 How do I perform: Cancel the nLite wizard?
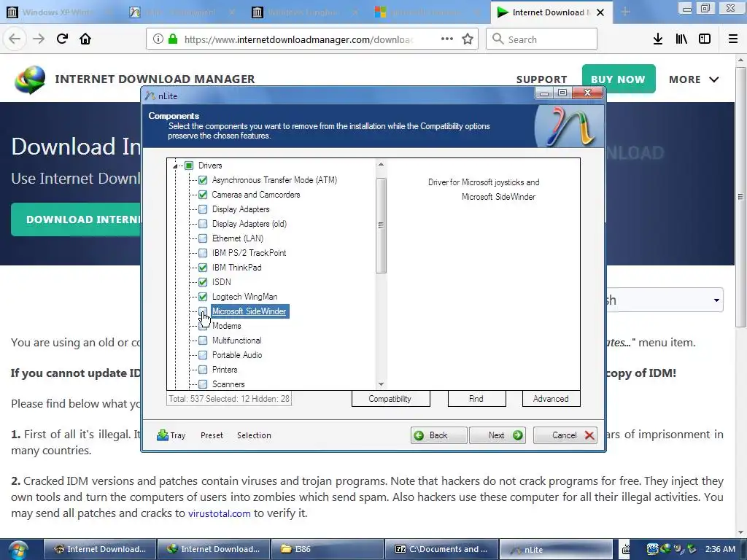(565, 435)
